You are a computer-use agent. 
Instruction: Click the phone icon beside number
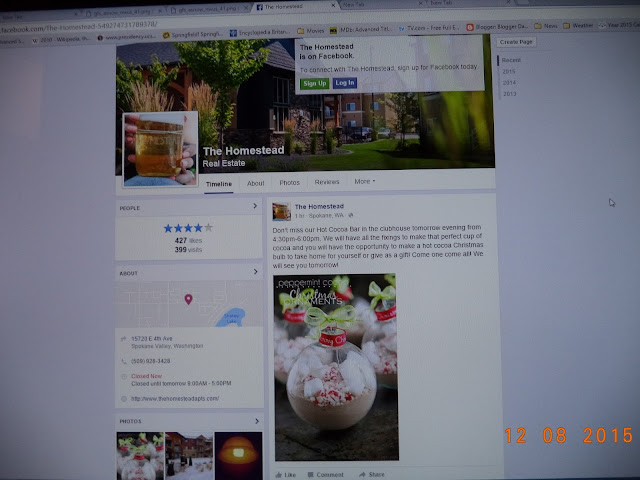pos(124,361)
